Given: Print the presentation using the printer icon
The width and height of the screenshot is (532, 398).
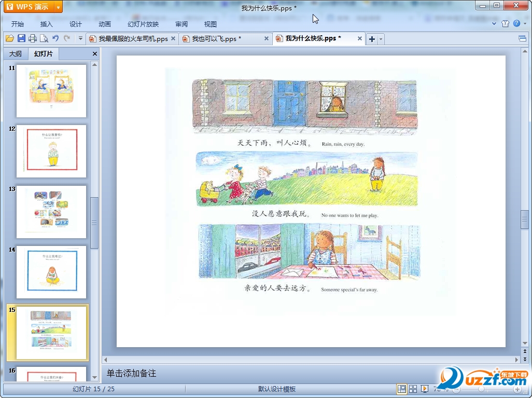Looking at the screenshot, I should click(x=33, y=39).
